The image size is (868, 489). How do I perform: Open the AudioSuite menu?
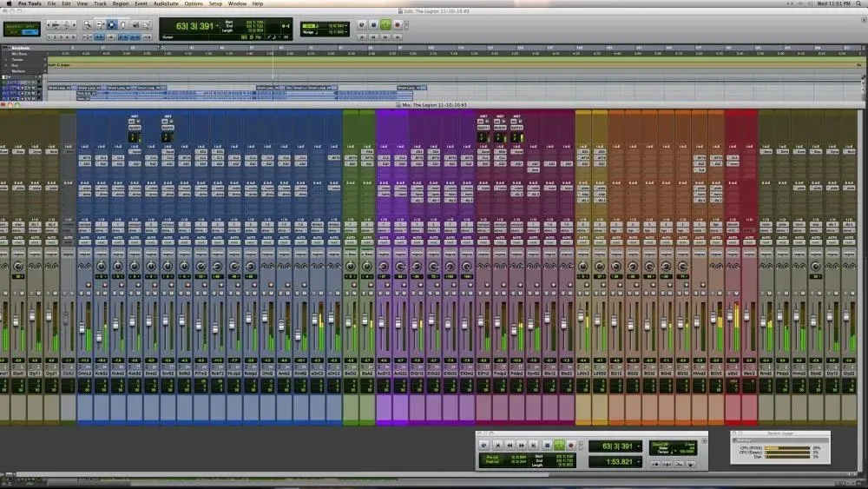pyautogui.click(x=166, y=3)
